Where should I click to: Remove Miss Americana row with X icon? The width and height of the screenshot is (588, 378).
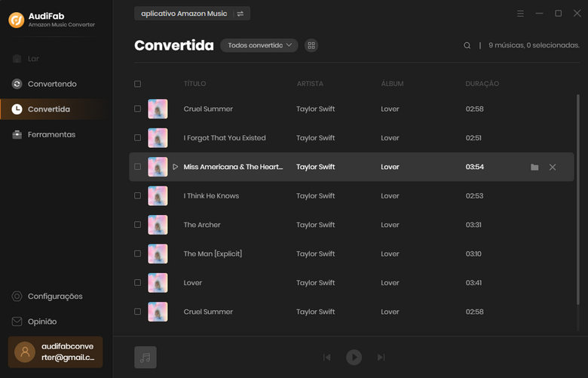(x=553, y=167)
